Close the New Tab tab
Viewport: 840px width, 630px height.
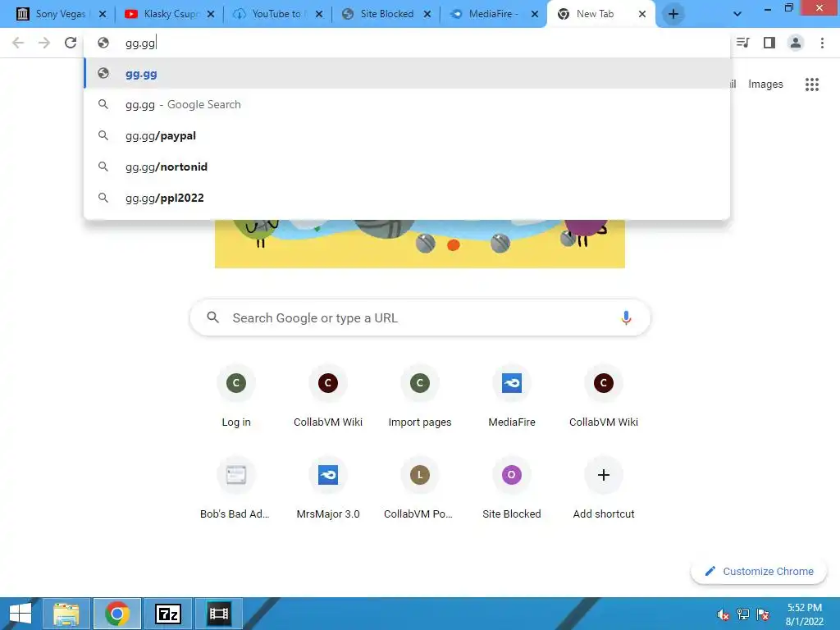[642, 15]
